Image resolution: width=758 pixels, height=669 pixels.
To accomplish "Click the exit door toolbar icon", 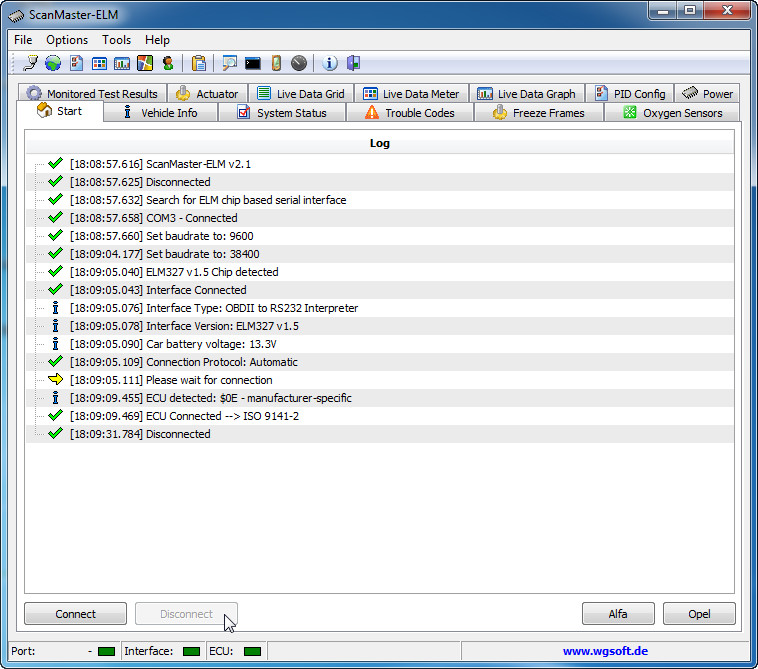I will click(x=353, y=63).
